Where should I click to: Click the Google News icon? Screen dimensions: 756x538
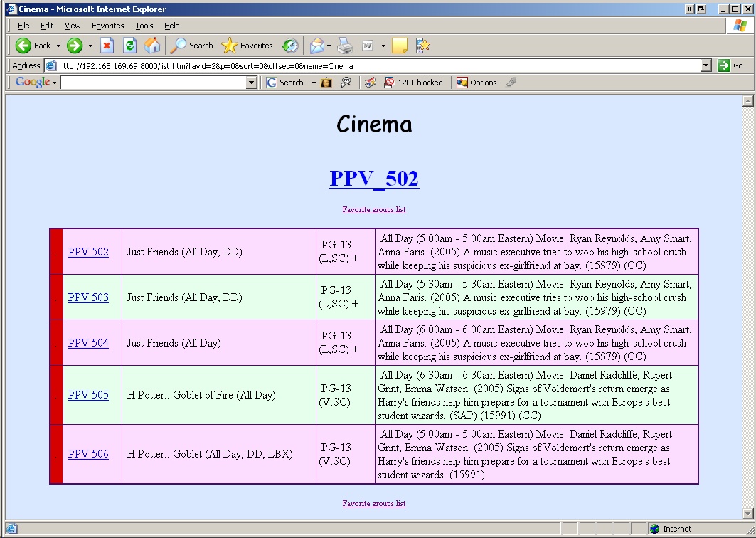click(x=370, y=83)
